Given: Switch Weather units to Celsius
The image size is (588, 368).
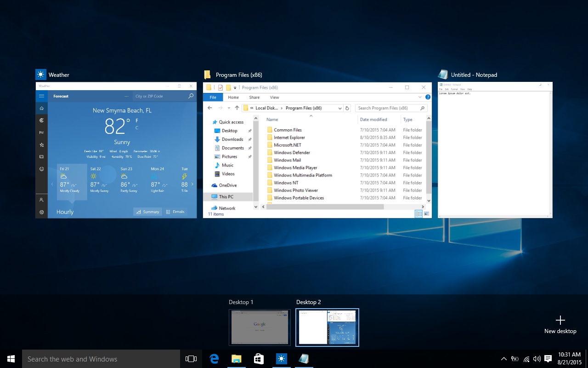Looking at the screenshot, I should point(137,127).
